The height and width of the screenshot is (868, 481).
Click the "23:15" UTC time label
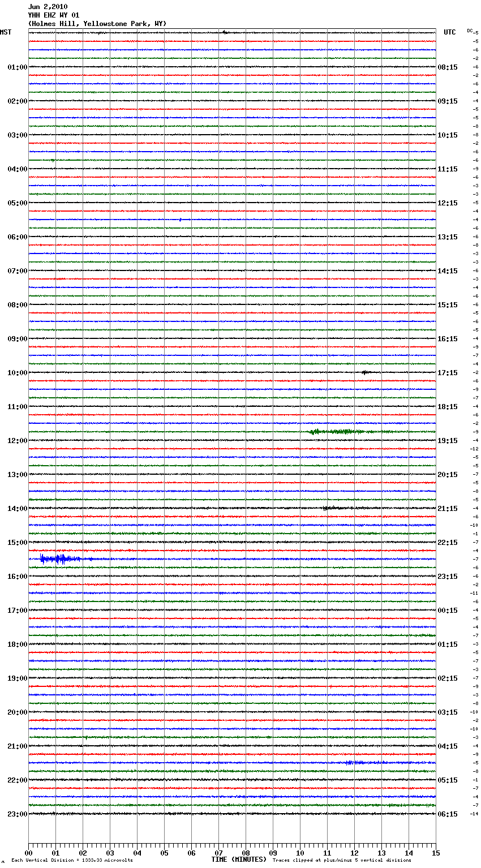[x=448, y=577]
